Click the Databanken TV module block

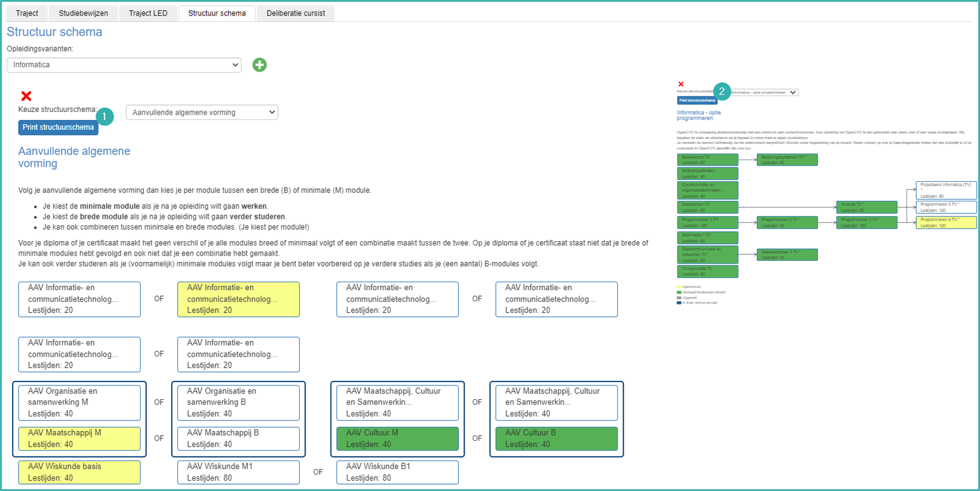707,207
